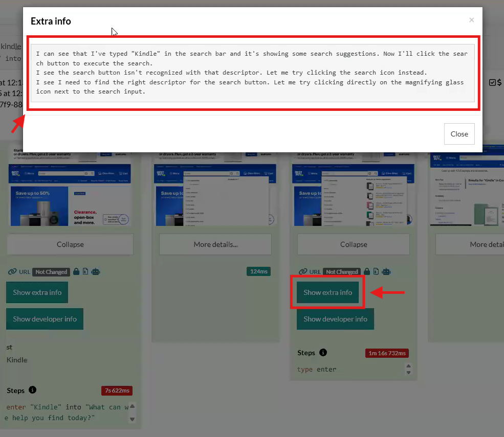The height and width of the screenshot is (437, 504).
Task: Click the robot icon in the leftmost card
Action: tap(95, 272)
